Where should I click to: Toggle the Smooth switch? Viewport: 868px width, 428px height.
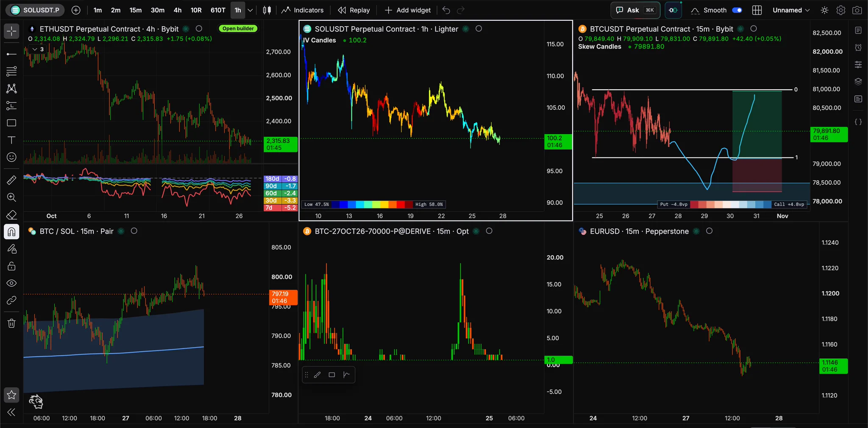737,10
